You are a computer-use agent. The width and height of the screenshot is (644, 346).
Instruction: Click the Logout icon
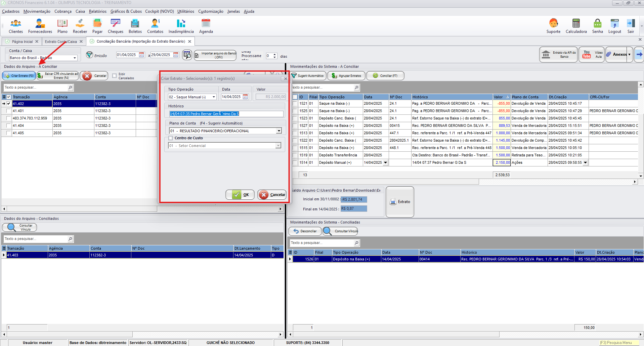click(x=615, y=23)
